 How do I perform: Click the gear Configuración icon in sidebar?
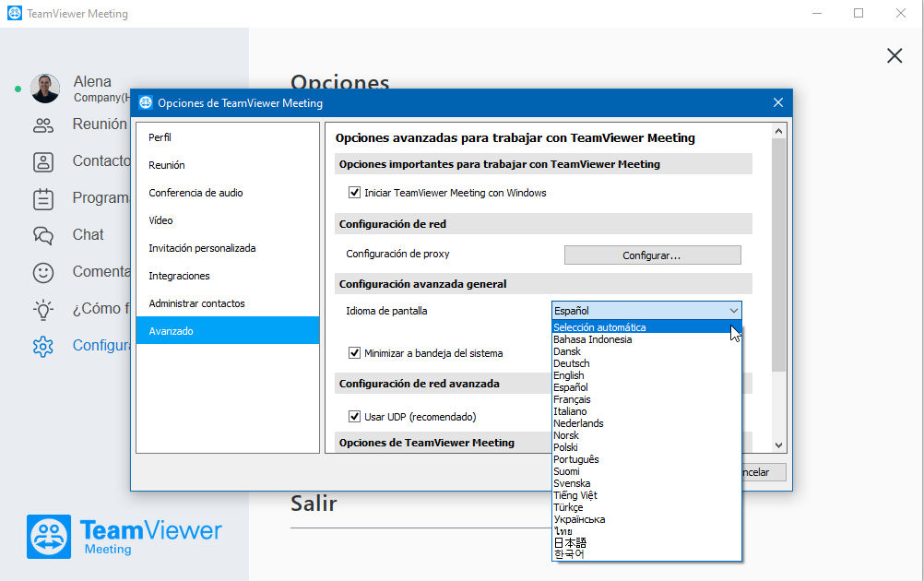[43, 347]
